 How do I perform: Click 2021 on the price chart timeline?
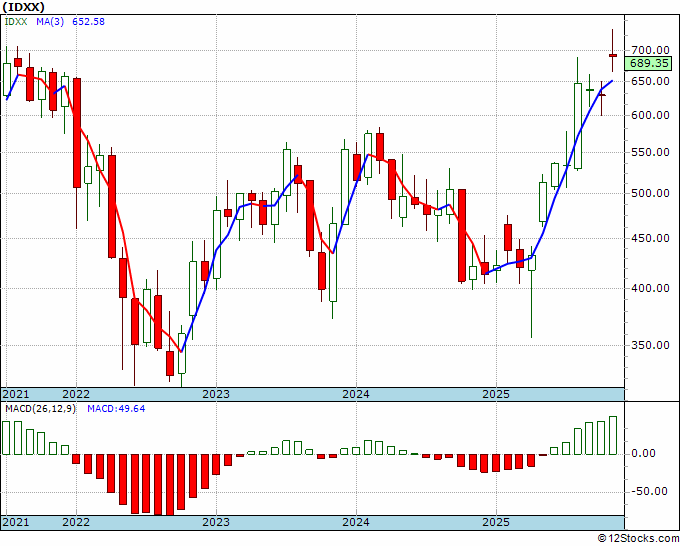(16, 394)
